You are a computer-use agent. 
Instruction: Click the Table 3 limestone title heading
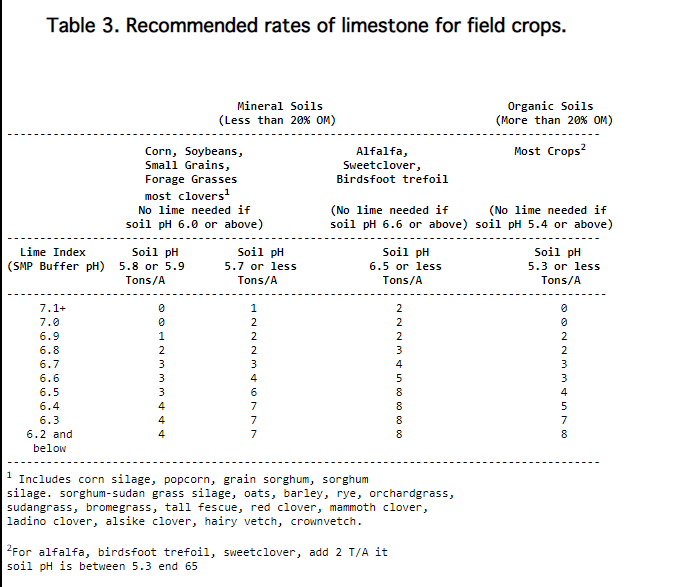click(x=306, y=25)
